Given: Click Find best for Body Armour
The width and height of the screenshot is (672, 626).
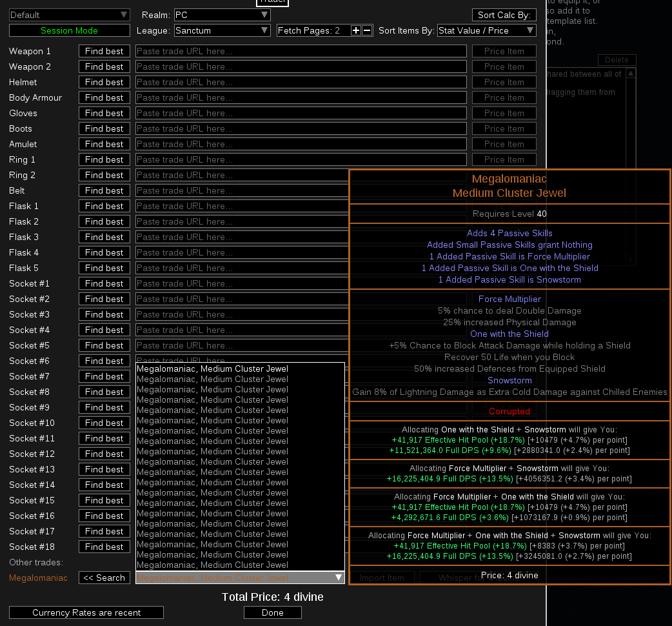Looking at the screenshot, I should click(x=104, y=97).
